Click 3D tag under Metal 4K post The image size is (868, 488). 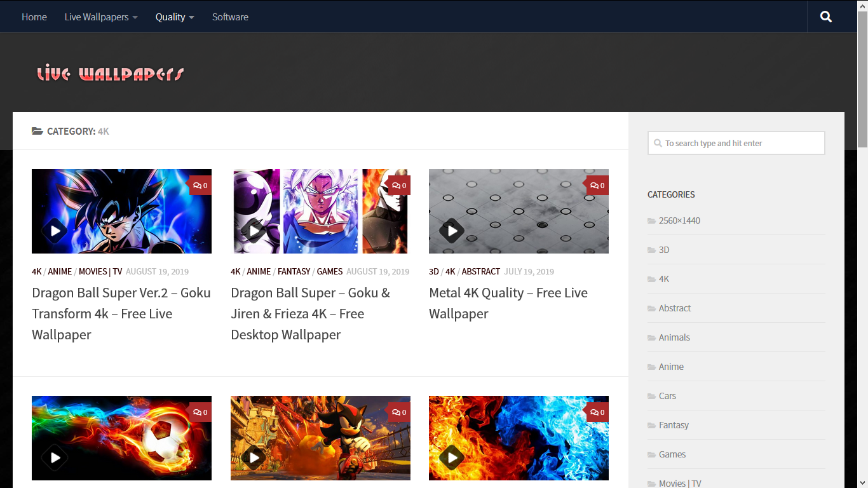pyautogui.click(x=434, y=271)
